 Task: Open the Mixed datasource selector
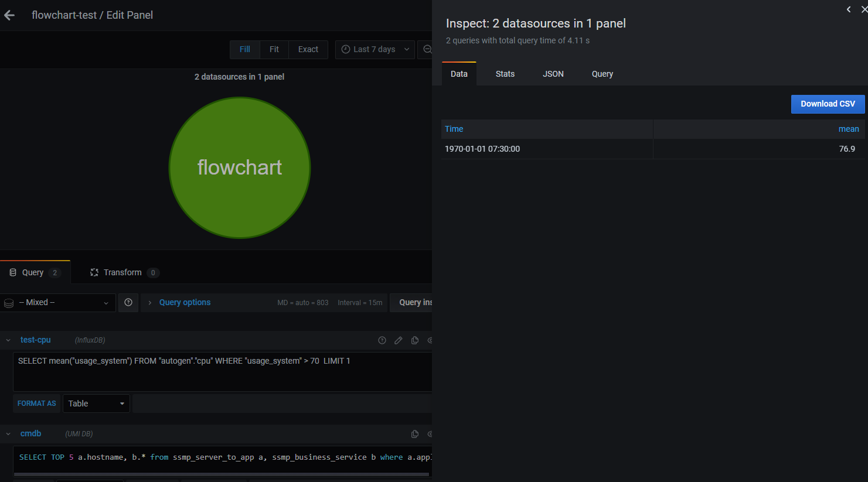(x=57, y=303)
